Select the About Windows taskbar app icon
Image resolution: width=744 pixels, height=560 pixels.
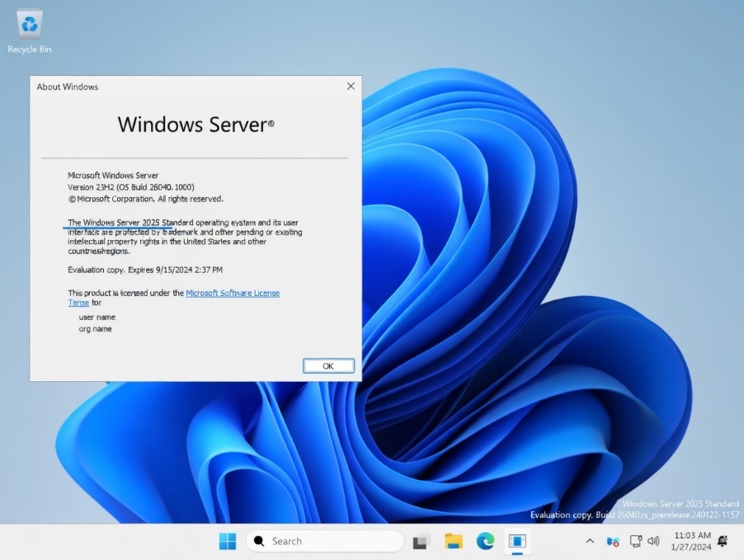click(x=517, y=541)
